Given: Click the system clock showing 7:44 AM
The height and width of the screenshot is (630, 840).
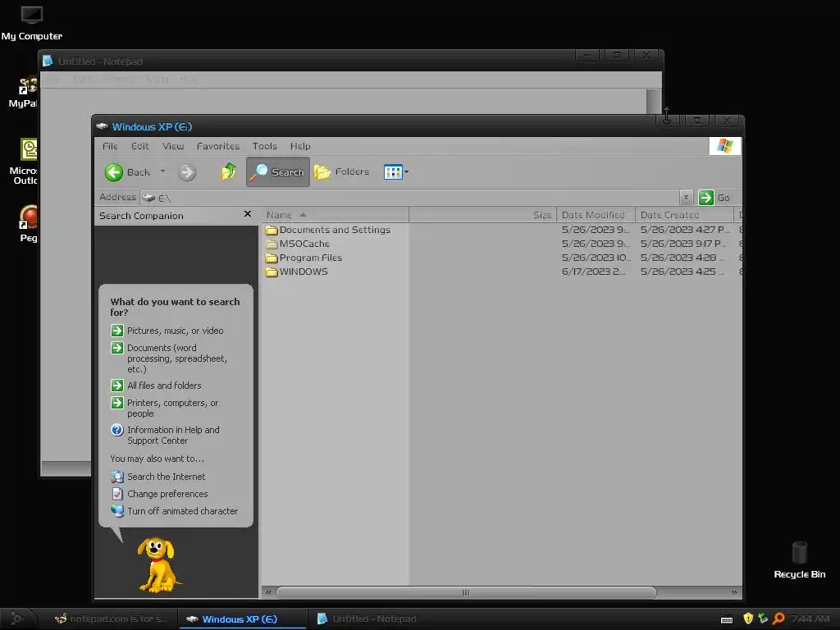Looking at the screenshot, I should click(x=810, y=619).
